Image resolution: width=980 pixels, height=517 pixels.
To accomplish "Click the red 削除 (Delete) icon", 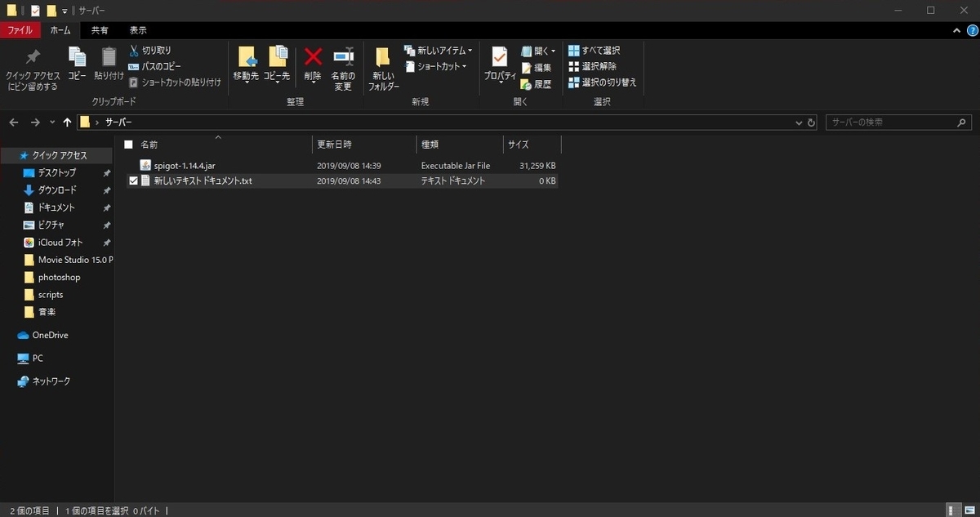I will [313, 57].
